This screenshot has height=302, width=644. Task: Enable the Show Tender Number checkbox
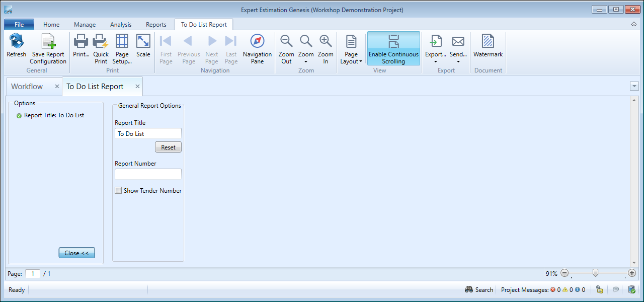point(118,191)
